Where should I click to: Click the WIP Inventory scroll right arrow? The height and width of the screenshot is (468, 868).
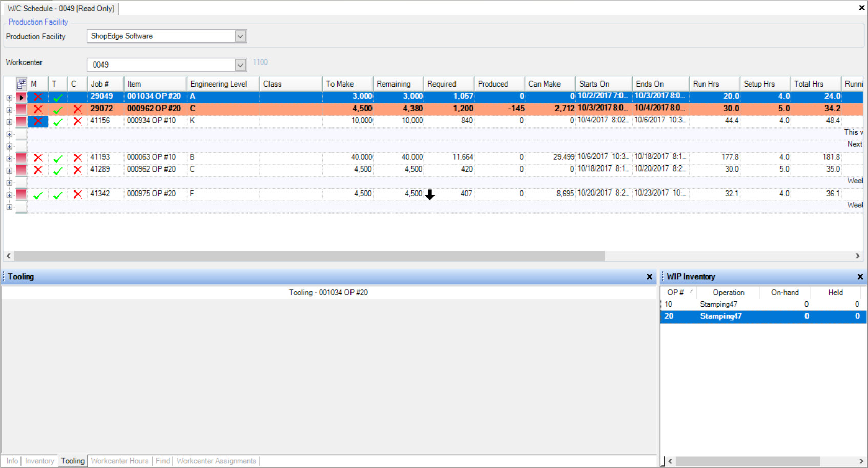click(x=861, y=461)
